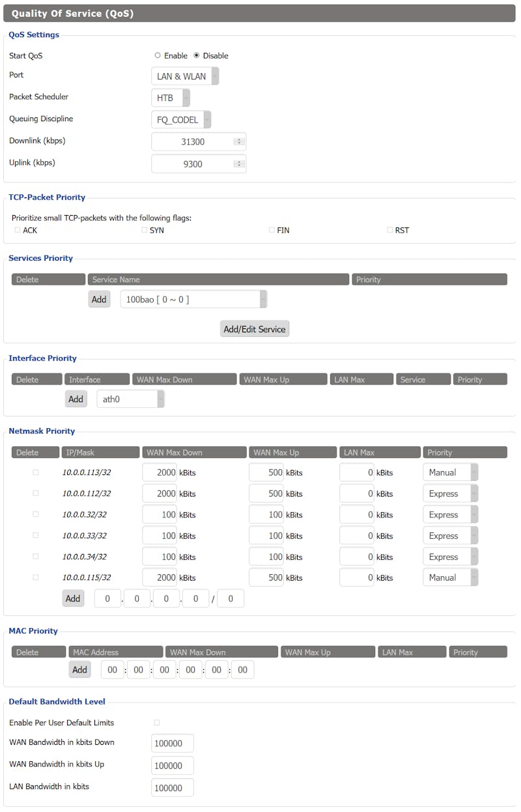
Task: Open the ath0 interface dropdown
Action: pyautogui.click(x=130, y=399)
